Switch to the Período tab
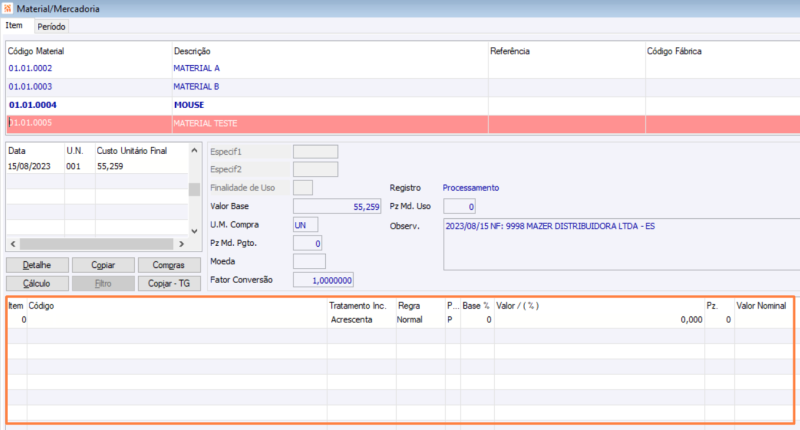Image resolution: width=800 pixels, height=430 pixels. click(x=51, y=27)
